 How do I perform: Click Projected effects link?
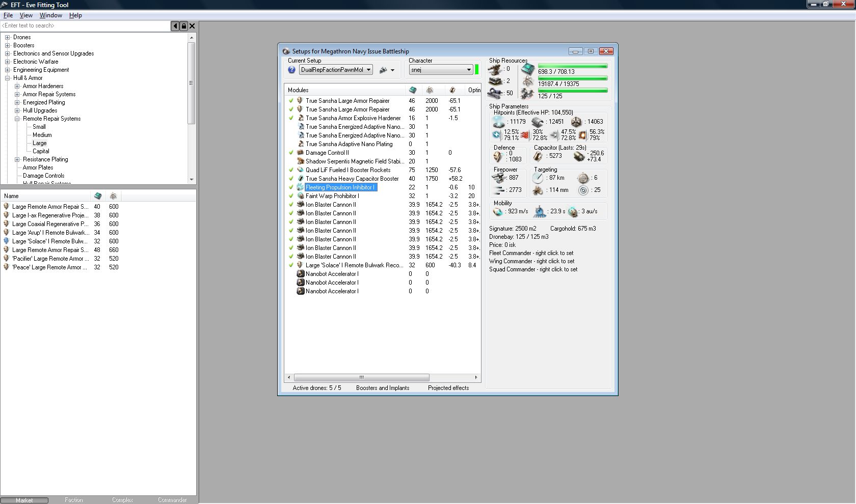point(448,388)
